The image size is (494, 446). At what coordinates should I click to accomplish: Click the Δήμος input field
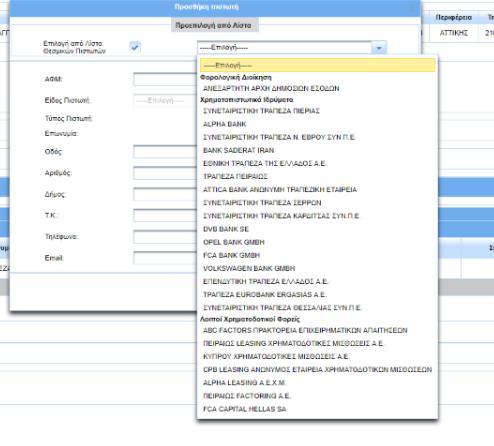[x=165, y=194]
